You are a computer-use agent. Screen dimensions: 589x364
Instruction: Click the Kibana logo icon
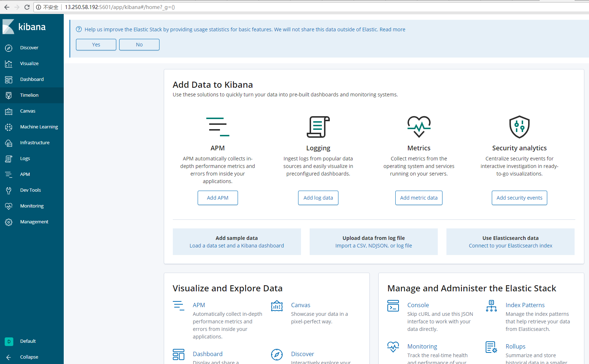8,27
